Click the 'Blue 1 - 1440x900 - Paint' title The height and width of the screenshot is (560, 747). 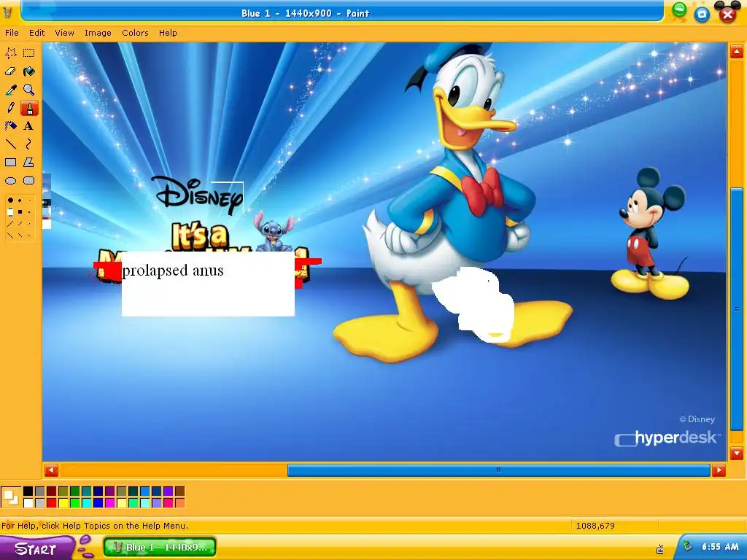pyautogui.click(x=305, y=13)
